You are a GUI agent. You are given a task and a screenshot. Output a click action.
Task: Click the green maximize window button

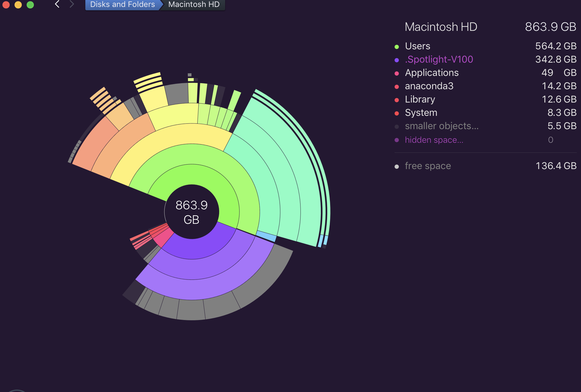[x=30, y=5]
